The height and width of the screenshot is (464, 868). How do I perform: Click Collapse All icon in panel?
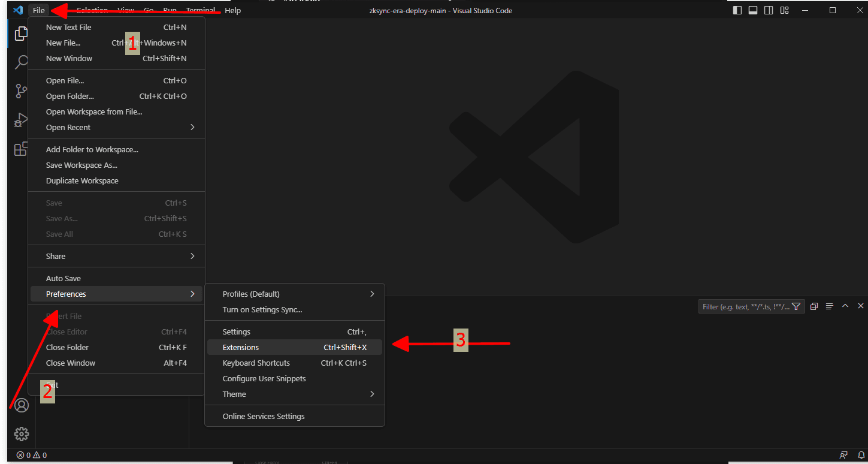pos(813,306)
